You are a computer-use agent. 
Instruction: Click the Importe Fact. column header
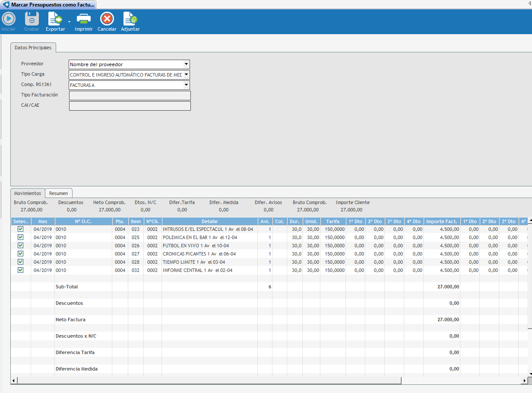pos(441,221)
